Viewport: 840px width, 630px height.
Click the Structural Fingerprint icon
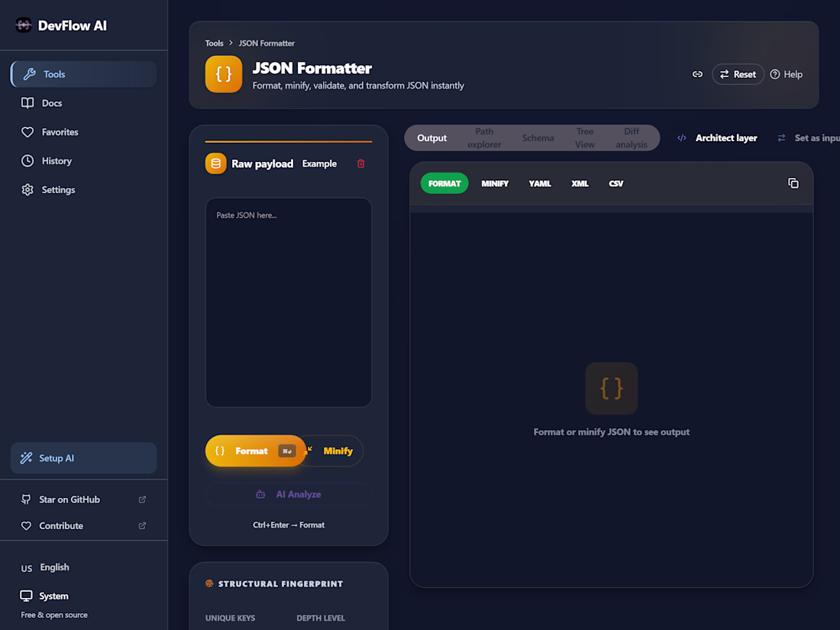tap(209, 583)
